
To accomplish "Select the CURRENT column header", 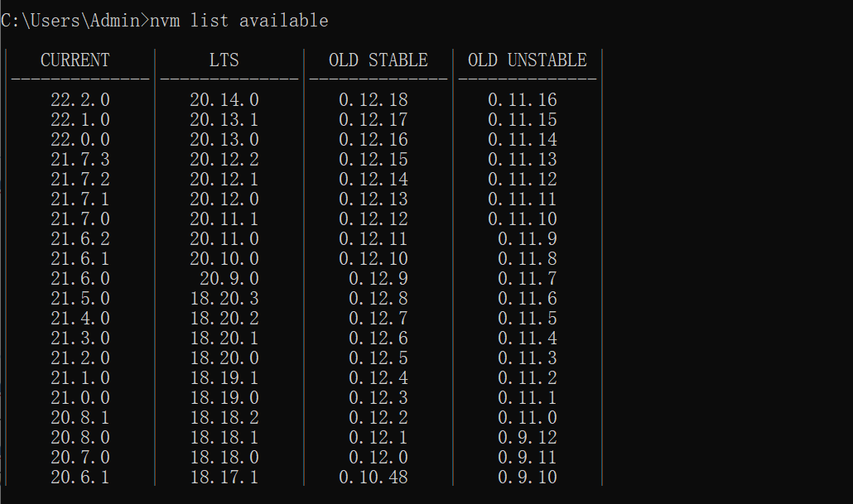I will point(75,60).
